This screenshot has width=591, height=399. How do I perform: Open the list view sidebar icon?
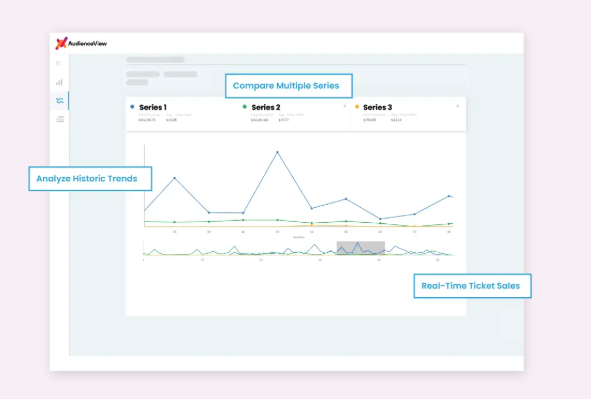click(60, 119)
